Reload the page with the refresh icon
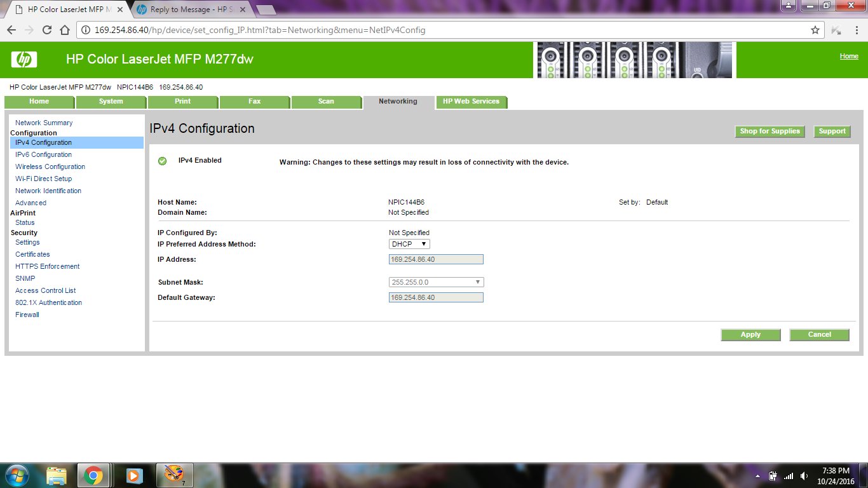The height and width of the screenshot is (488, 868). [x=47, y=30]
